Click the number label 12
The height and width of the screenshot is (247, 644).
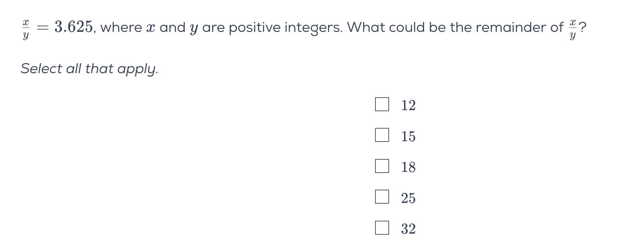(x=408, y=105)
